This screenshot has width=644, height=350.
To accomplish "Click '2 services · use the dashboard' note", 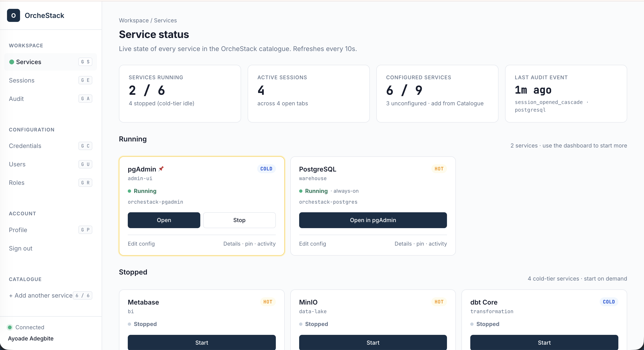I will pyautogui.click(x=568, y=146).
